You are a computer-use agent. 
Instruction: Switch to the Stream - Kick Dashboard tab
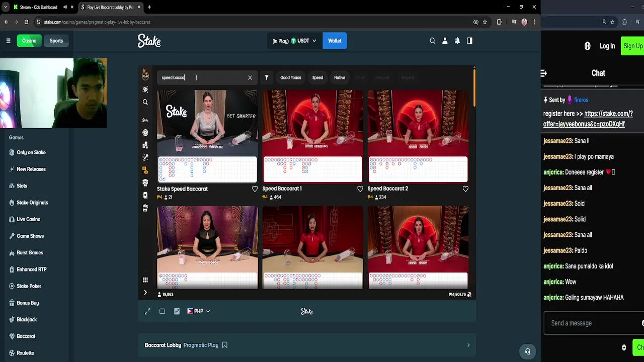point(38,7)
